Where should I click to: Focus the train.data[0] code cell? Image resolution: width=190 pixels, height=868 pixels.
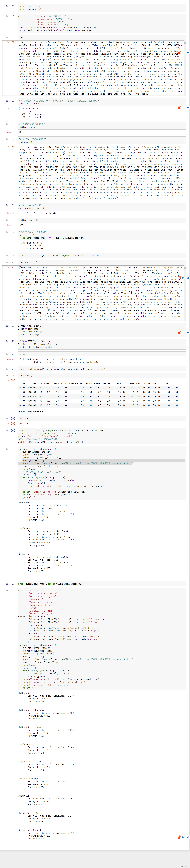pyautogui.click(x=102, y=141)
